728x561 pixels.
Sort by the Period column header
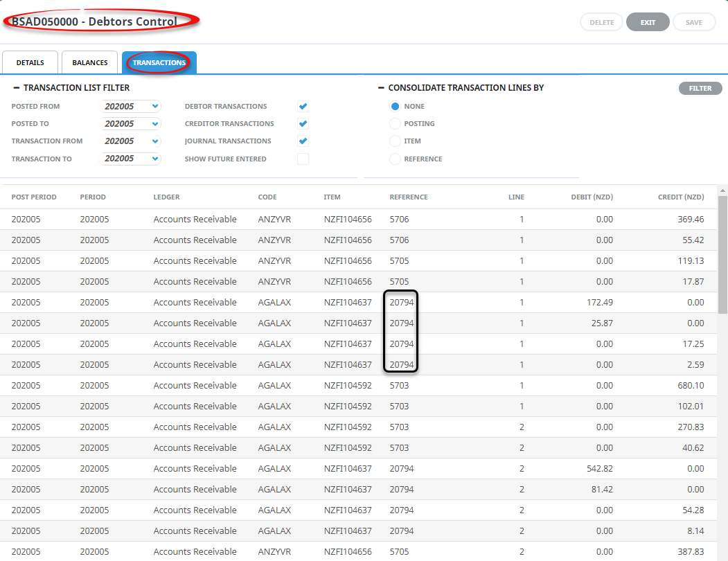[x=93, y=197]
